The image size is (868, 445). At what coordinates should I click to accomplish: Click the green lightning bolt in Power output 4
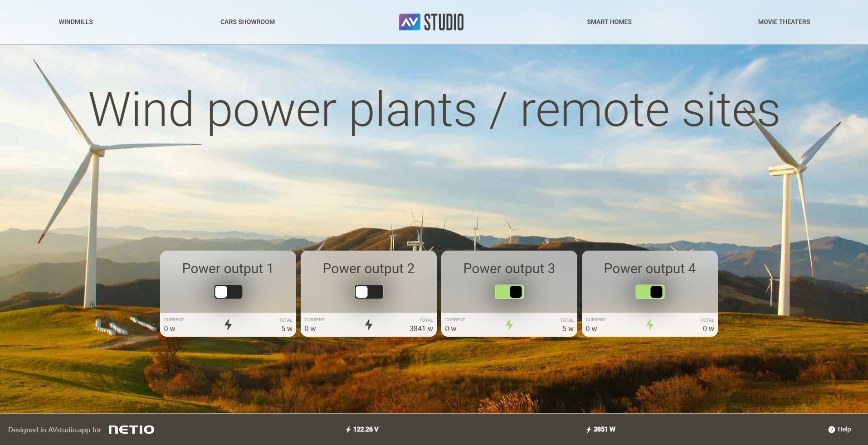coord(650,324)
